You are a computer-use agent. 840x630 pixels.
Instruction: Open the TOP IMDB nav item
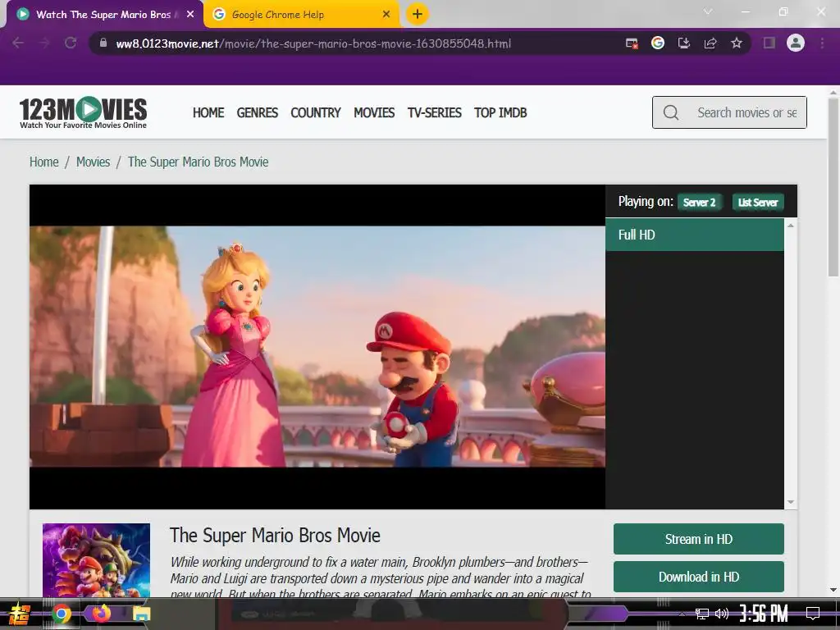click(500, 112)
